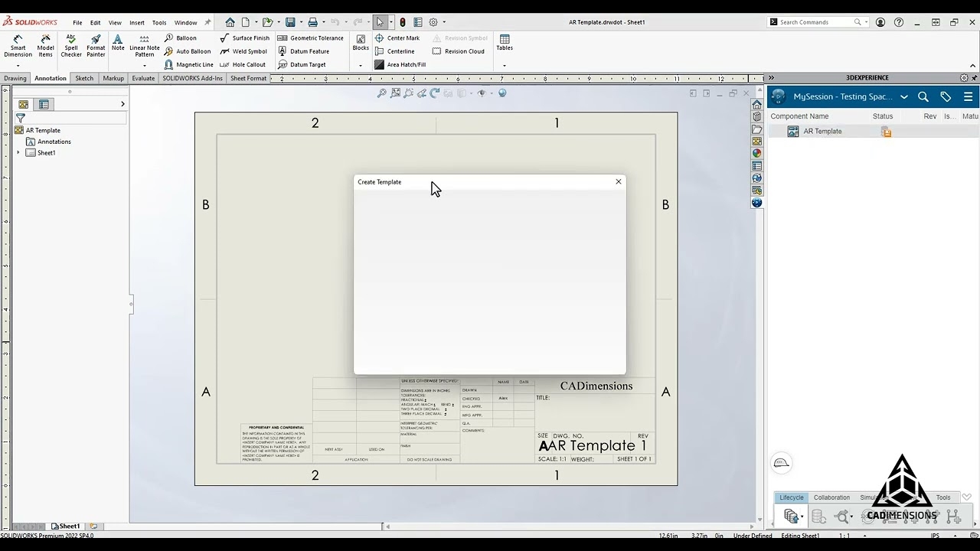The height and width of the screenshot is (551, 980).
Task: Insert a Weld Symbol
Action: 243,51
